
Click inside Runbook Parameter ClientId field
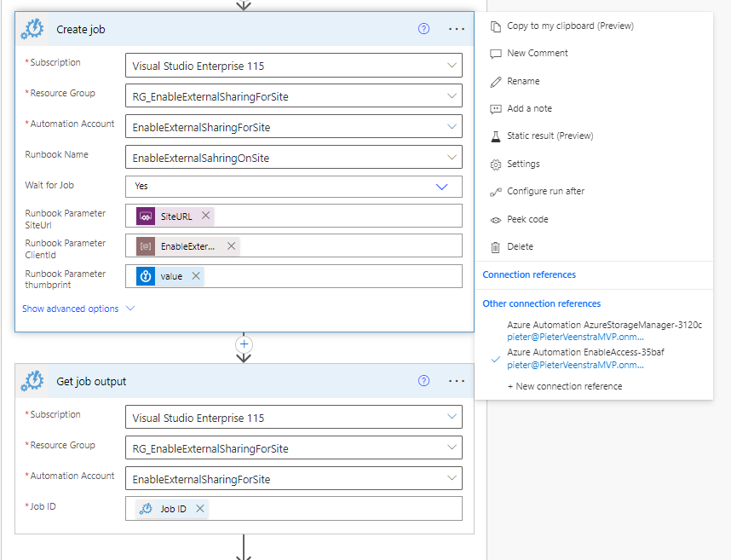[x=294, y=245]
